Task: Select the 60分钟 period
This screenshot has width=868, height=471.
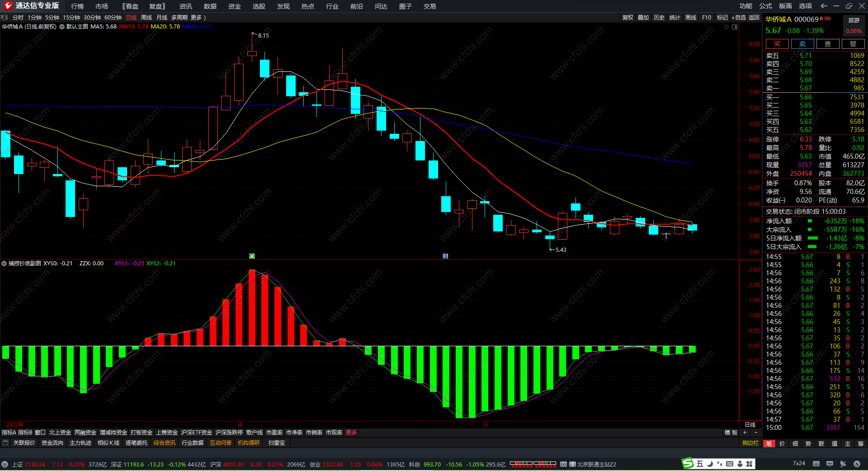Action: [x=113, y=18]
